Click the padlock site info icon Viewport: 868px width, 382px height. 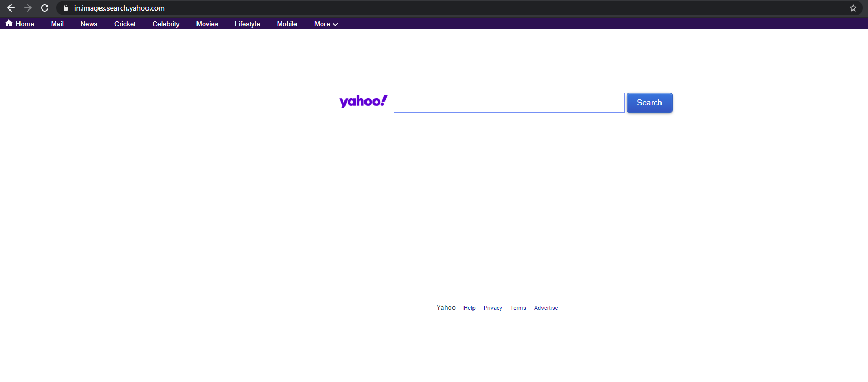click(x=66, y=8)
